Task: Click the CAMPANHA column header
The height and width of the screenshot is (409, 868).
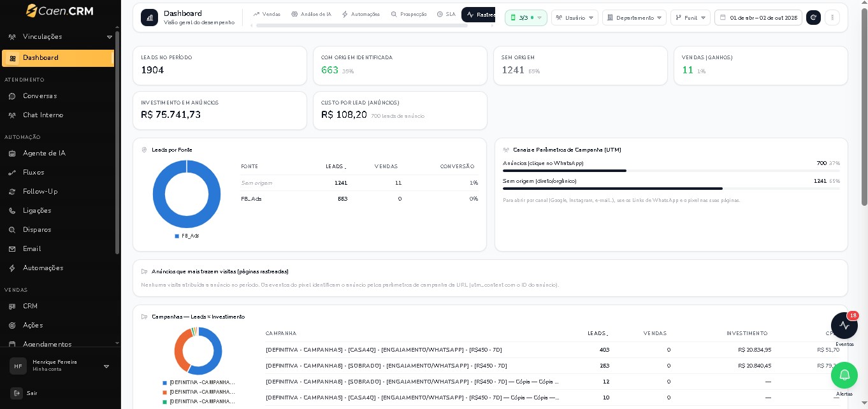Action: point(281,333)
